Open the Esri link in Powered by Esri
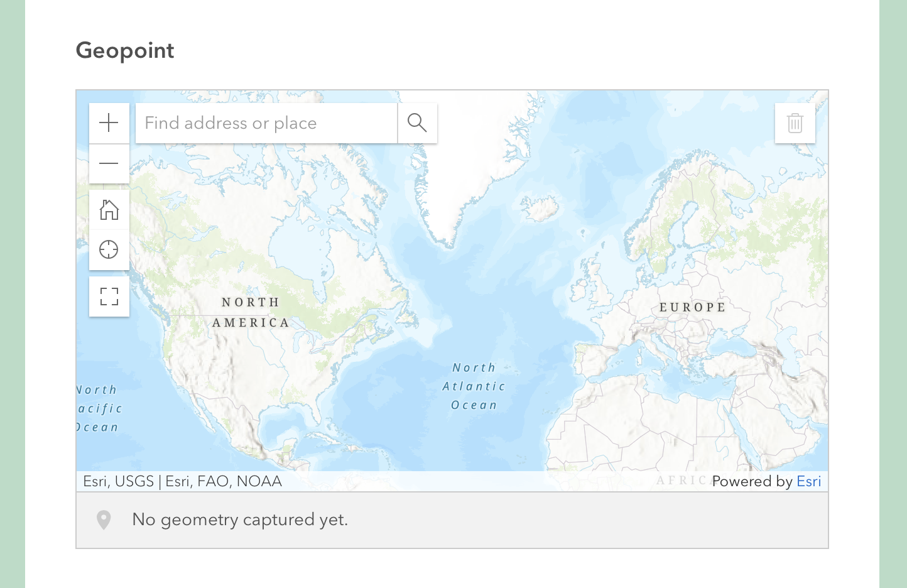The width and height of the screenshot is (907, 588). pyautogui.click(x=809, y=481)
